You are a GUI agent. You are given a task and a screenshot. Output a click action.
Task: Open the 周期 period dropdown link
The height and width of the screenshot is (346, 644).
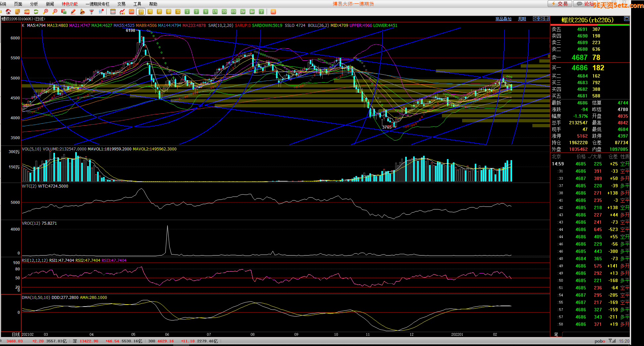click(x=522, y=19)
